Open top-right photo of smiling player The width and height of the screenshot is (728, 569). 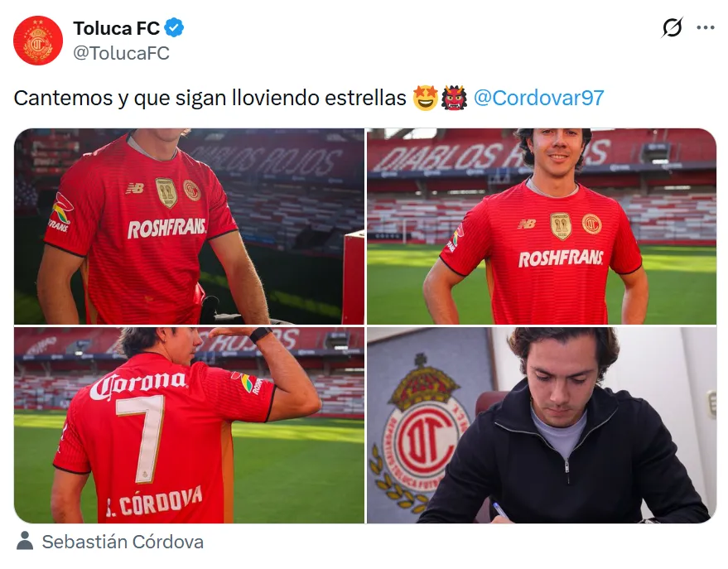pyautogui.click(x=542, y=226)
